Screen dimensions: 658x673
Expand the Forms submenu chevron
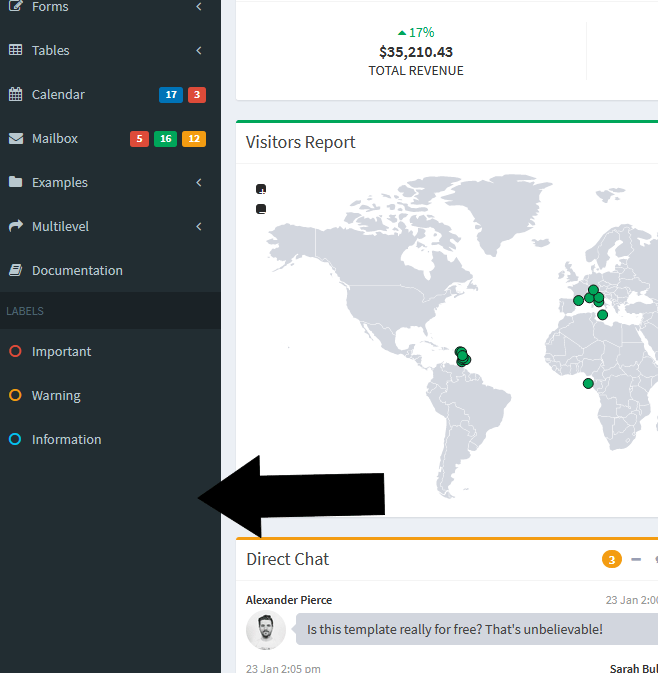199,6
